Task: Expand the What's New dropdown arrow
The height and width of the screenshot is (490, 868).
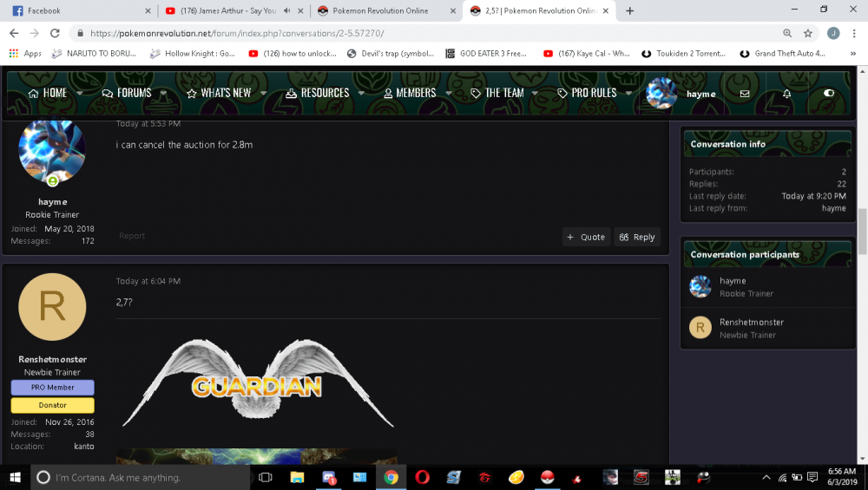Action: point(264,93)
